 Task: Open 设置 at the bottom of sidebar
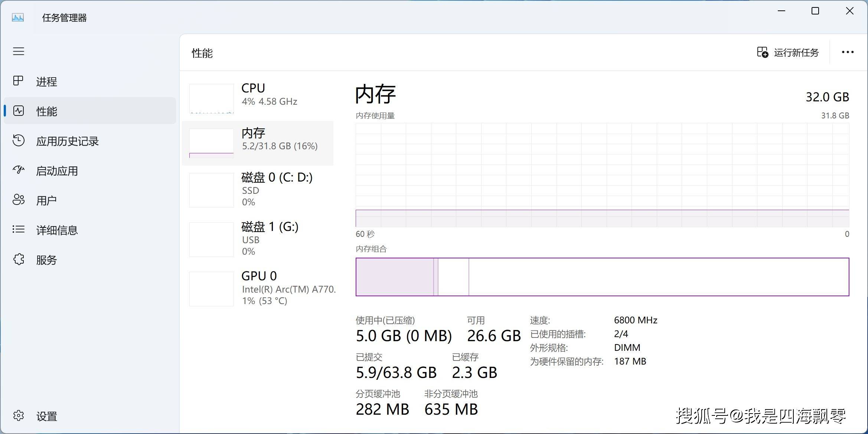(x=90, y=416)
